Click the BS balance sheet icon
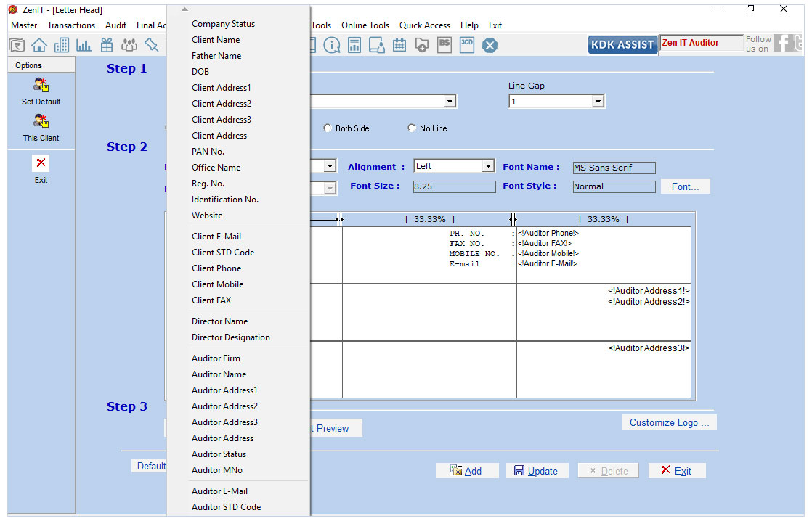 pos(444,44)
